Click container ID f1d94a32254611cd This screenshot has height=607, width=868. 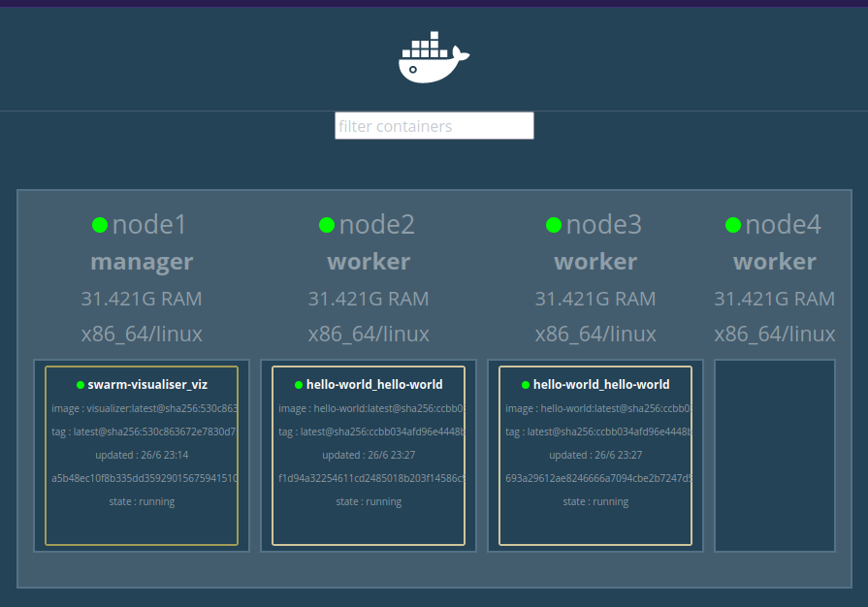pyautogui.click(x=371, y=478)
